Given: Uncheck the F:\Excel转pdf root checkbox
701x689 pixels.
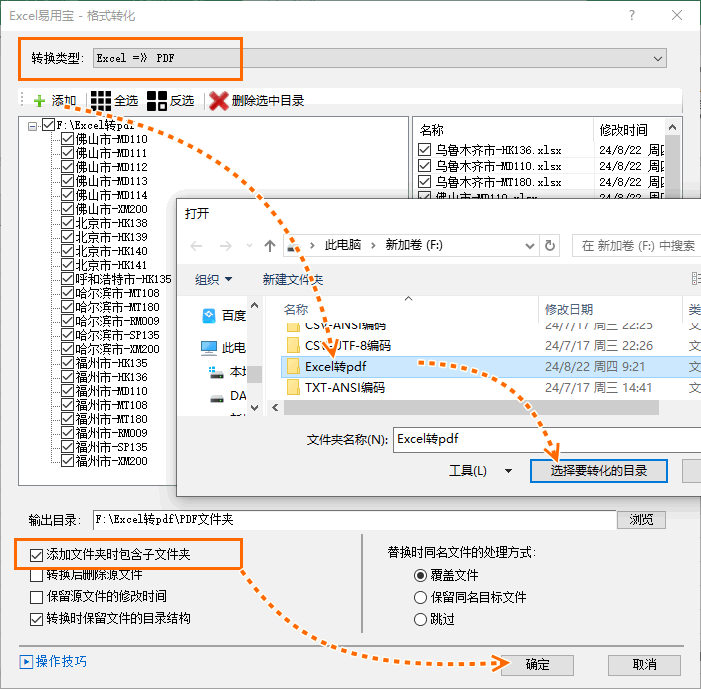Looking at the screenshot, I should (48, 124).
